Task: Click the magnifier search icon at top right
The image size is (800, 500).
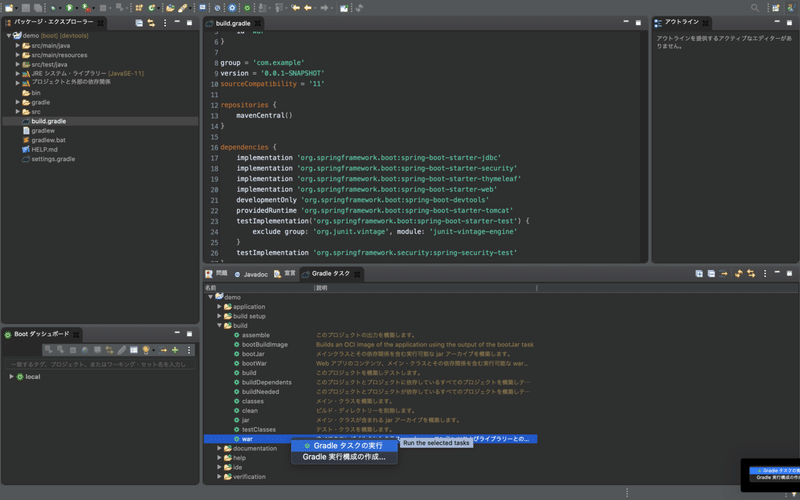Action: click(x=755, y=8)
